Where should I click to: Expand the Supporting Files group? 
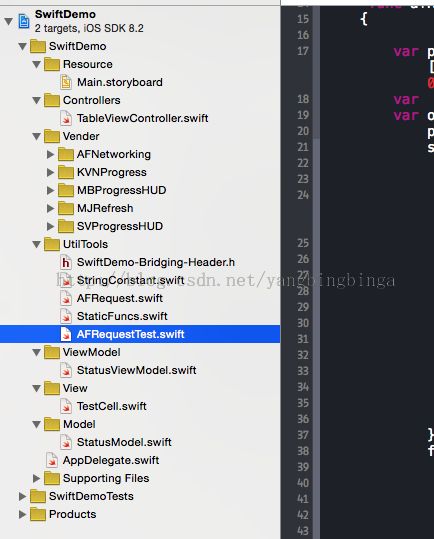36,478
